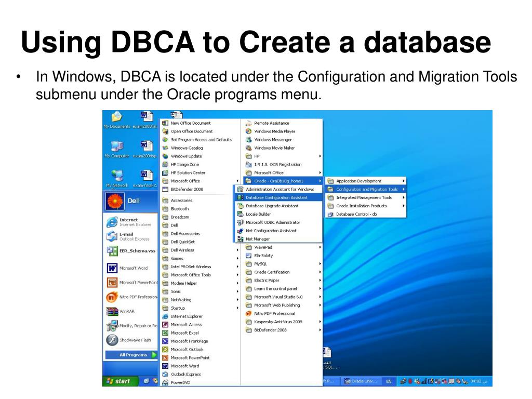Screen dimensions: 532x399
Task: Expand the HP folder arrow
Action: click(320, 156)
